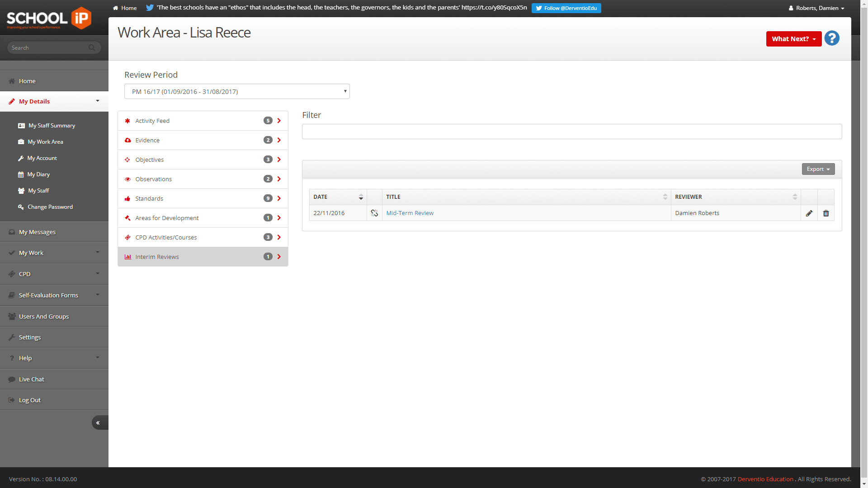Click the pencil edit icon for Mid-Term Review
Image resolution: width=868 pixels, height=488 pixels.
[809, 213]
